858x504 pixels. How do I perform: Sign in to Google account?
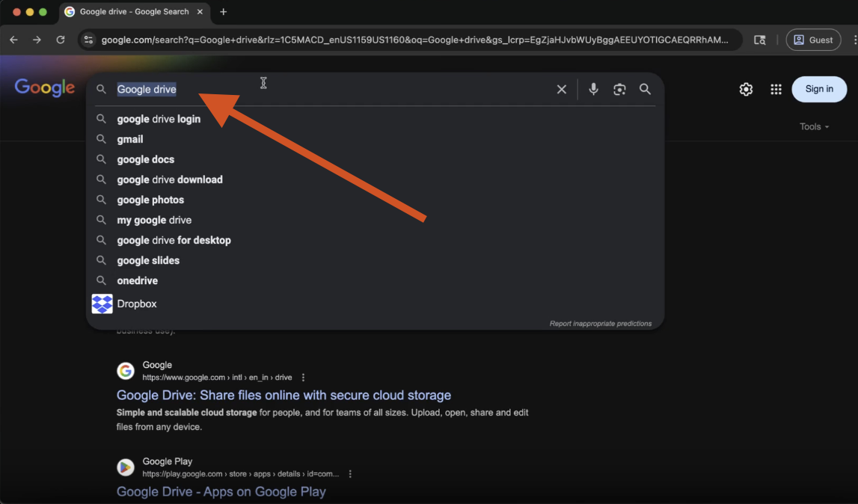(x=819, y=89)
